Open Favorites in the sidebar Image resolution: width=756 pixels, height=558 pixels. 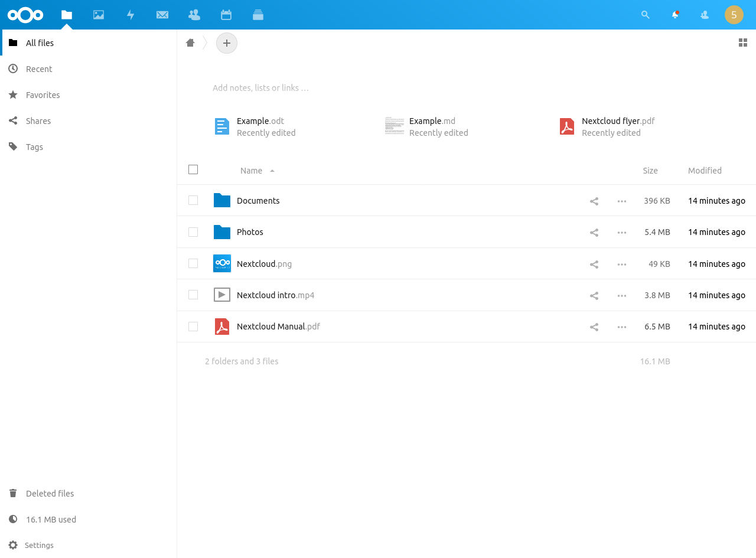(89, 95)
